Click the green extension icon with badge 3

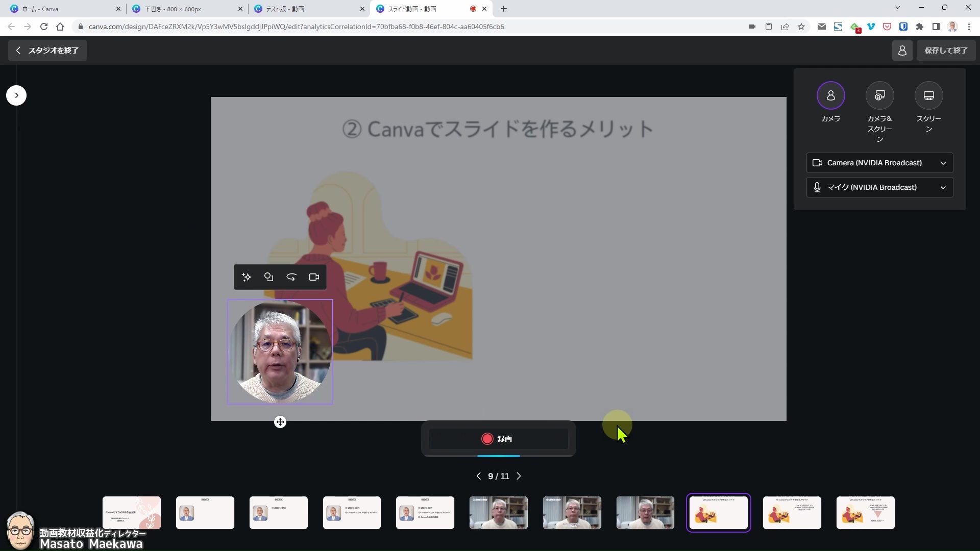855,27
